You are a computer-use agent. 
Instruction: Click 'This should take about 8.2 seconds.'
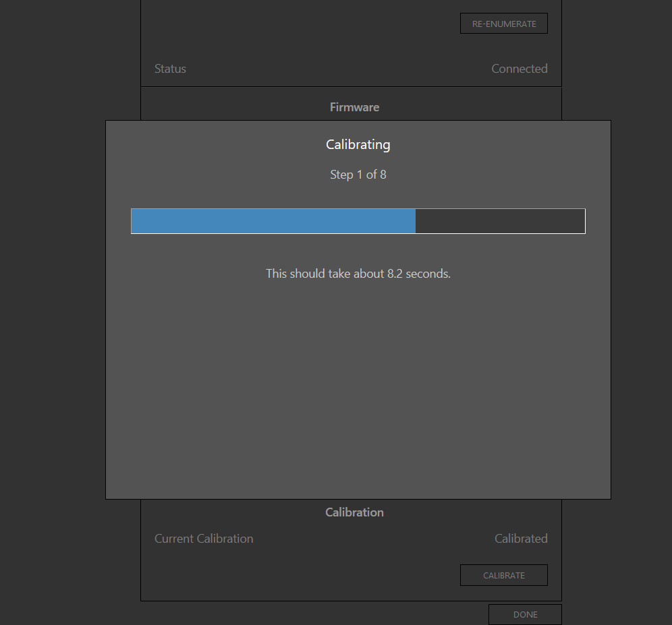coord(358,274)
